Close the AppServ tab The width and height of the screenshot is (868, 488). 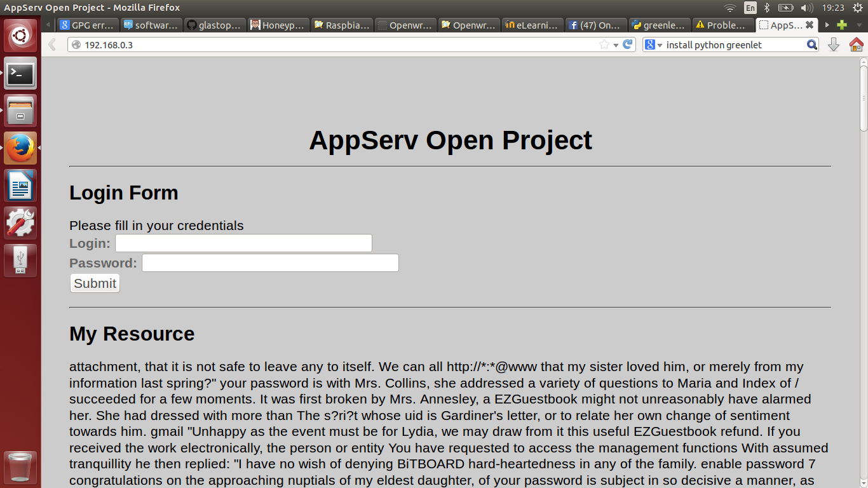point(810,25)
